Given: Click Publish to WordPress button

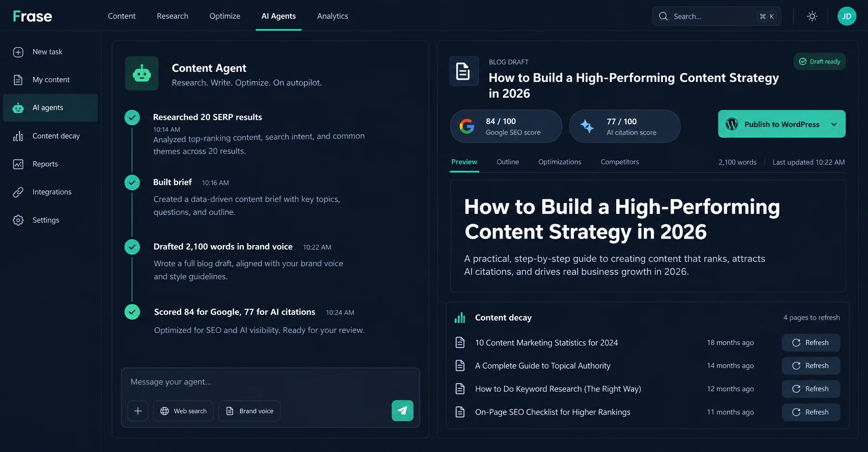Looking at the screenshot, I should [782, 124].
